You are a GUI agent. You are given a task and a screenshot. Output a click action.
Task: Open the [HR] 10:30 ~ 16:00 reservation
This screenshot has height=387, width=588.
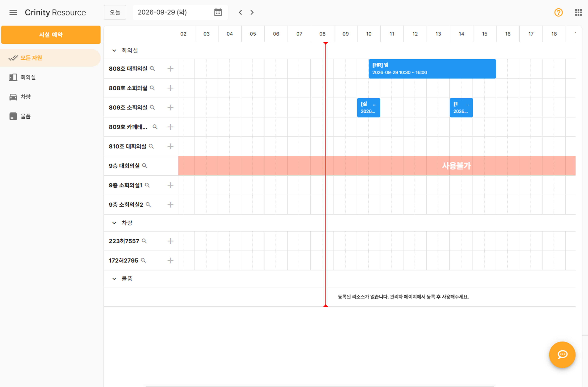pyautogui.click(x=432, y=69)
